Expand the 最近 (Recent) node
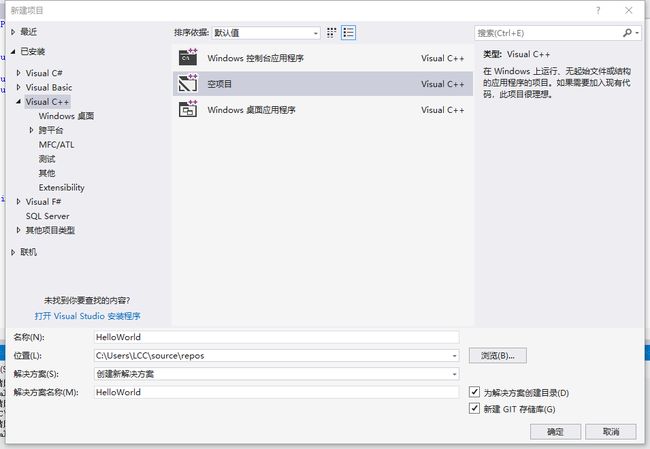The image size is (650, 449). tap(13, 32)
